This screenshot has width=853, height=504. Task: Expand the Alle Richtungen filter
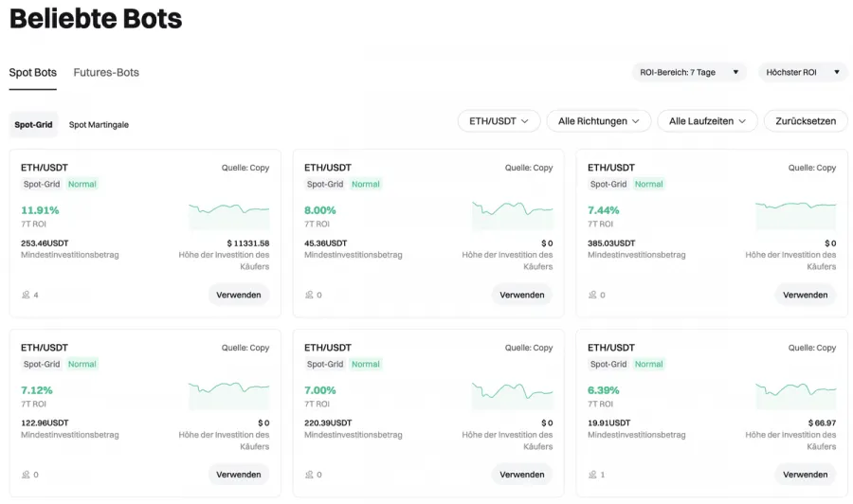point(598,120)
